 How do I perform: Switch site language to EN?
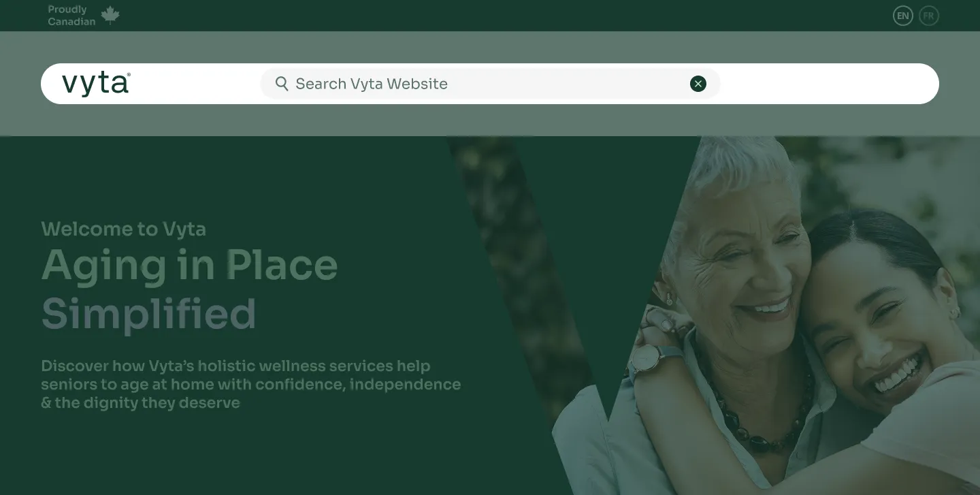click(903, 16)
